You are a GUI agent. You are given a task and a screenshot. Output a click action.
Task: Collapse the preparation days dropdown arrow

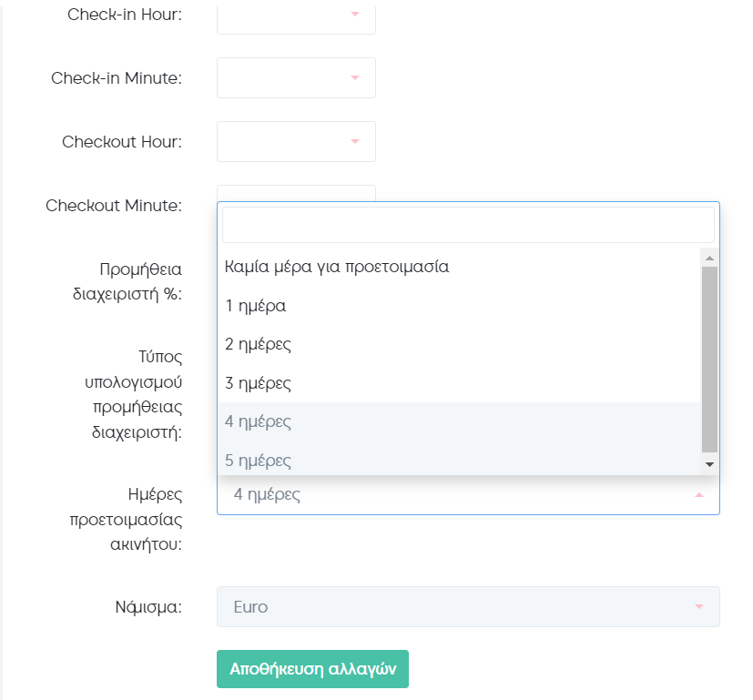click(x=699, y=494)
